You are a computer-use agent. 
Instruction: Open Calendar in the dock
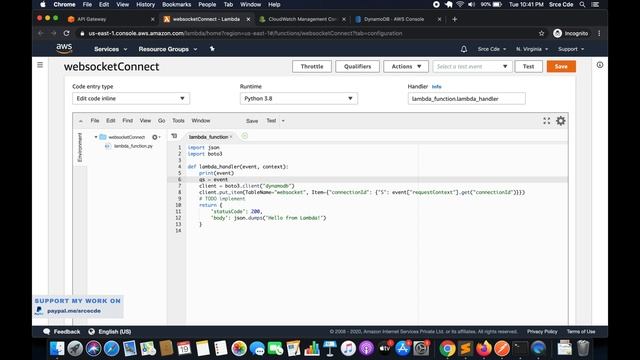click(x=184, y=349)
